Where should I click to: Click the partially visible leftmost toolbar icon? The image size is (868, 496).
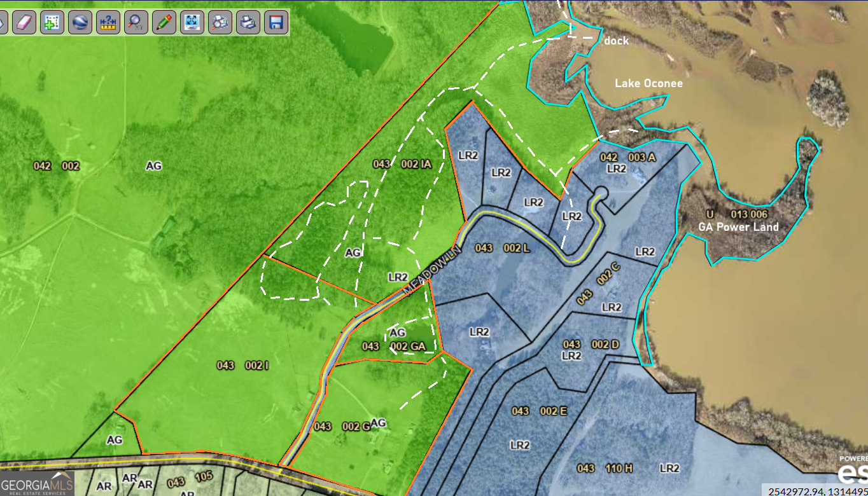tap(3, 22)
